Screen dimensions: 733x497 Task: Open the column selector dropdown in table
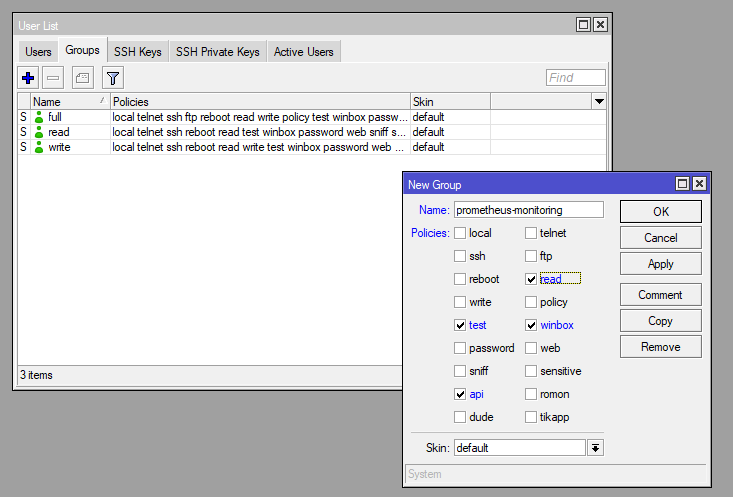point(599,102)
